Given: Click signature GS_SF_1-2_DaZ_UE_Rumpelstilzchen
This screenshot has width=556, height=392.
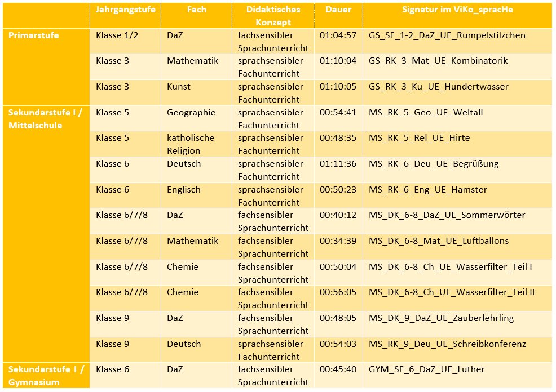Looking at the screenshot, I should point(447,35).
